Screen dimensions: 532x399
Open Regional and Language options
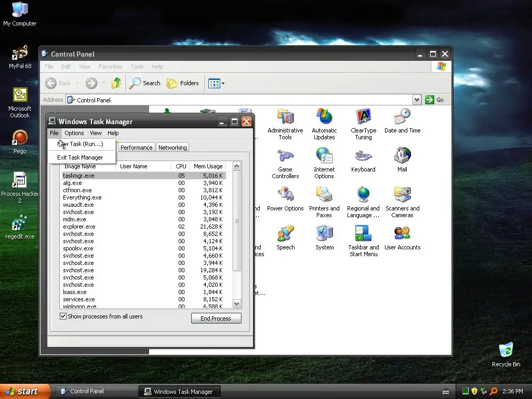pyautogui.click(x=363, y=203)
